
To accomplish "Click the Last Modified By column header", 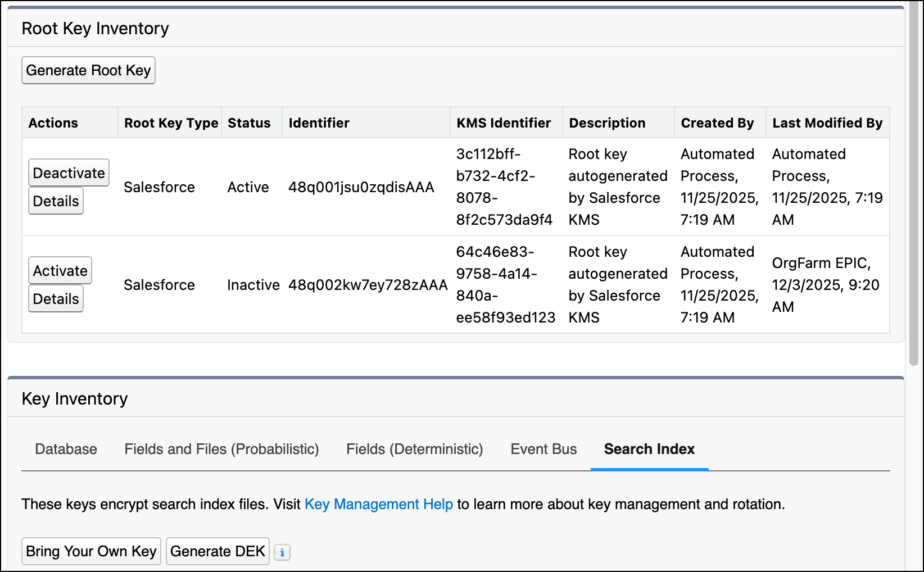I will pos(827,122).
